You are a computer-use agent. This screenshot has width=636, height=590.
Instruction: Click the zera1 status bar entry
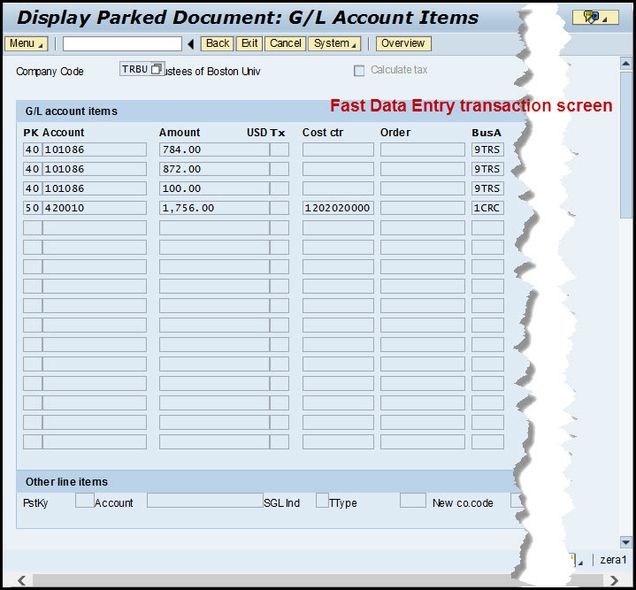(x=613, y=560)
